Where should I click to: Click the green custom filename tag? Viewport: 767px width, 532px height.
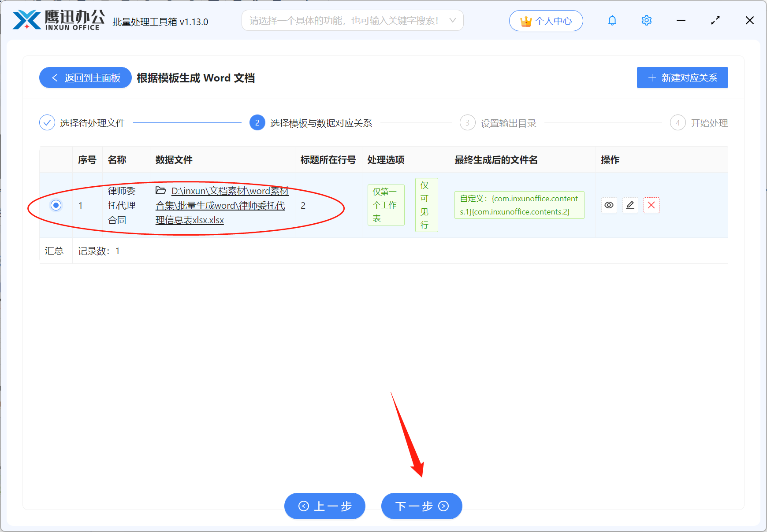(x=519, y=205)
